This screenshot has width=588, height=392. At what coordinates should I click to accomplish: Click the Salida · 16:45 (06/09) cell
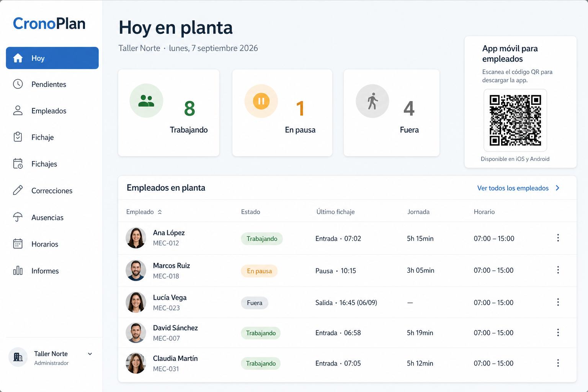tap(346, 302)
